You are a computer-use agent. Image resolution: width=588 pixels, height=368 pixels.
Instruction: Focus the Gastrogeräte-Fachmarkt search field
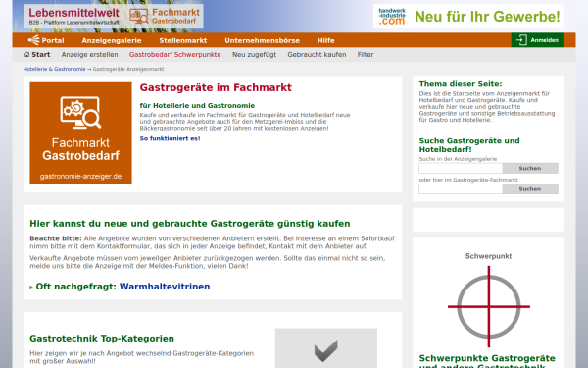point(461,188)
